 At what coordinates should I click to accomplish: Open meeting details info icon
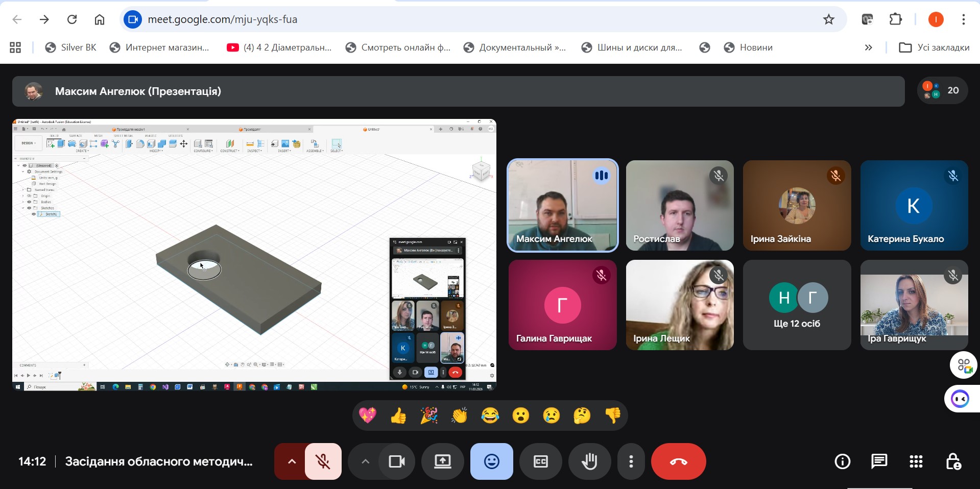tap(842, 461)
